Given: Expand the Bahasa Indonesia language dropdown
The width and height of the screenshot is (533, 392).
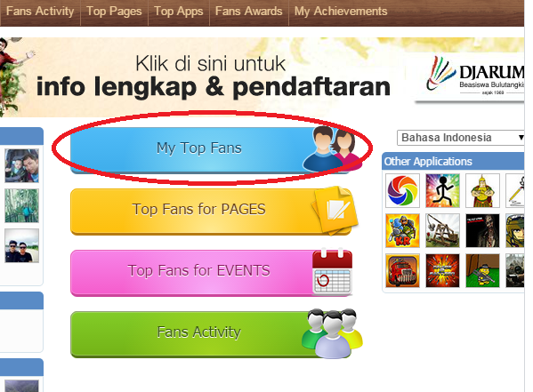Looking at the screenshot, I should tap(461, 138).
